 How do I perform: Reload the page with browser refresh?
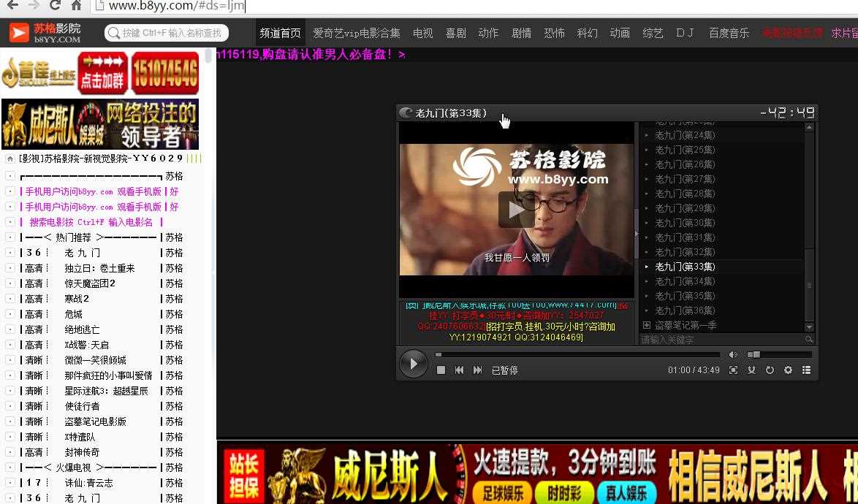[x=55, y=5]
